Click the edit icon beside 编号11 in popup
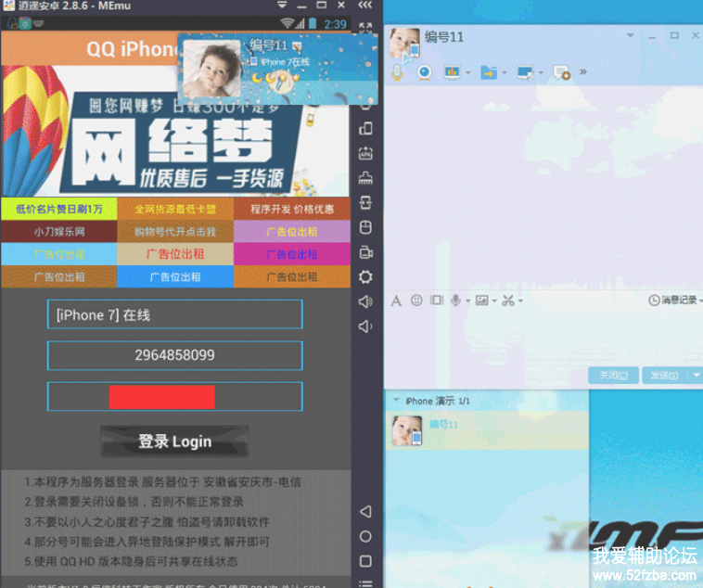 [297, 45]
